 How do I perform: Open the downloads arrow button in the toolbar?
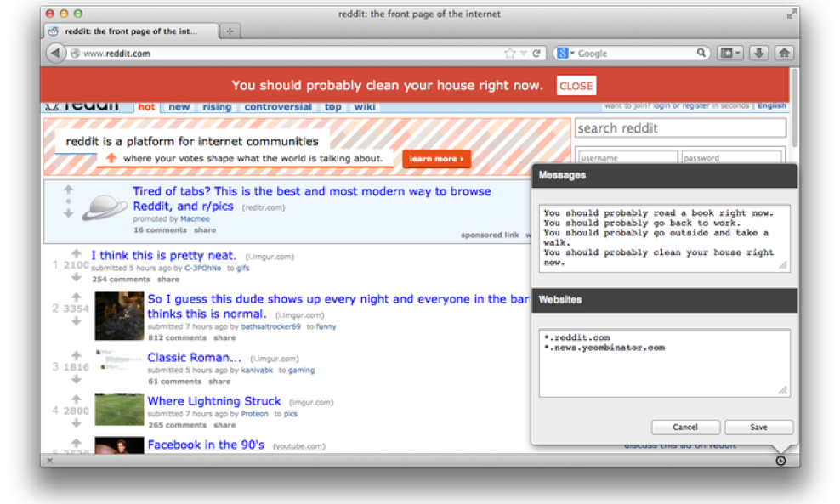click(758, 53)
